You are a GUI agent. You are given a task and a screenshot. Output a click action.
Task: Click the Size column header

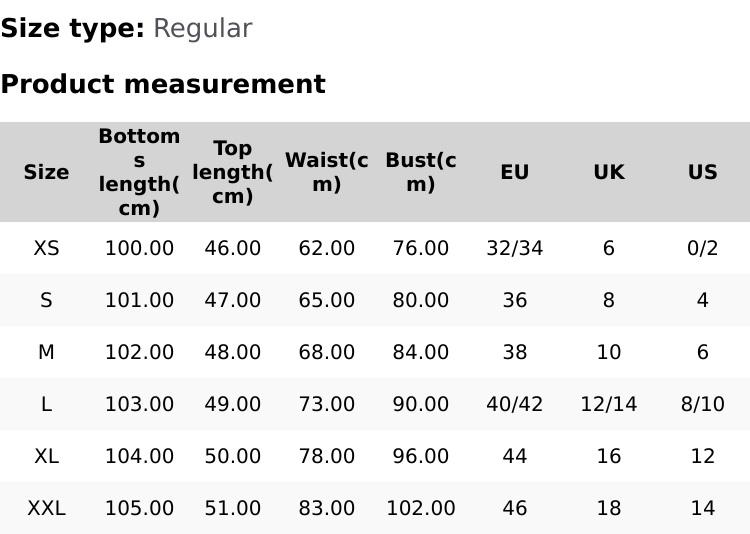coord(46,172)
